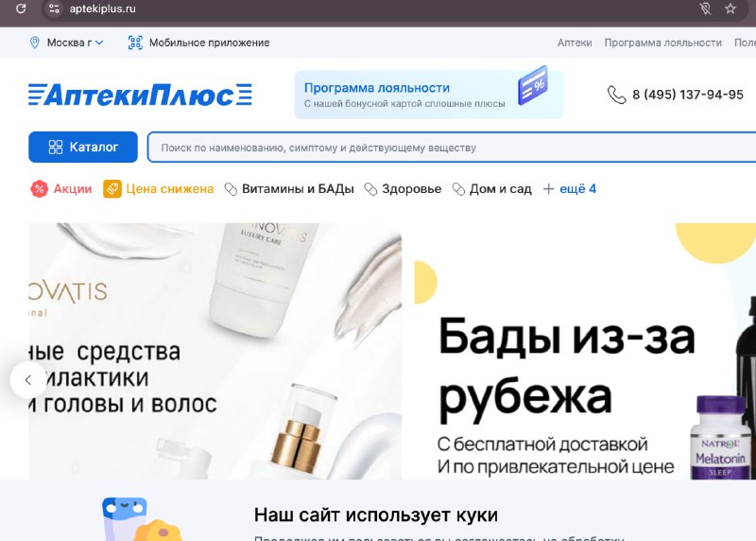This screenshot has height=541, width=756.
Task: Open the Акции category
Action: click(73, 189)
